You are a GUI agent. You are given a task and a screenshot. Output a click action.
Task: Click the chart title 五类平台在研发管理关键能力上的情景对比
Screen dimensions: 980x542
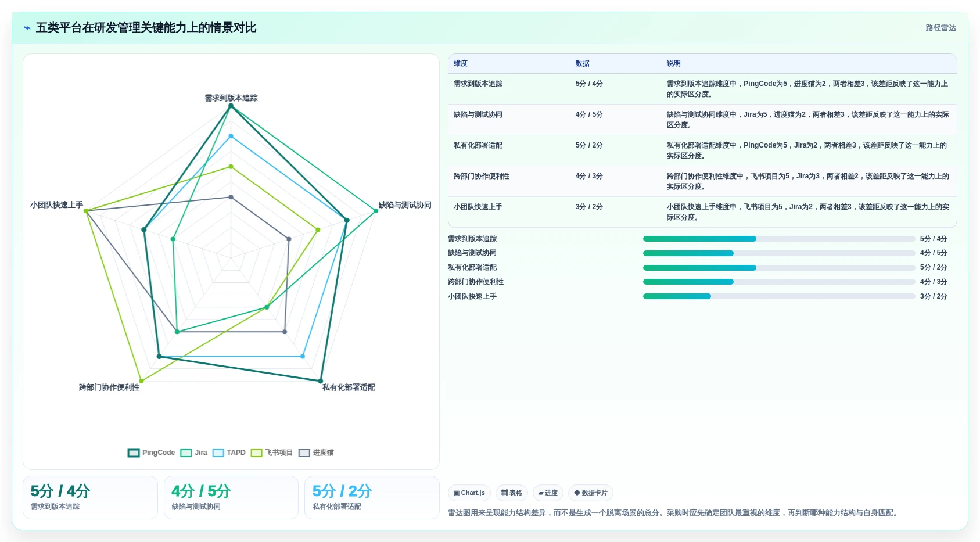(x=146, y=28)
